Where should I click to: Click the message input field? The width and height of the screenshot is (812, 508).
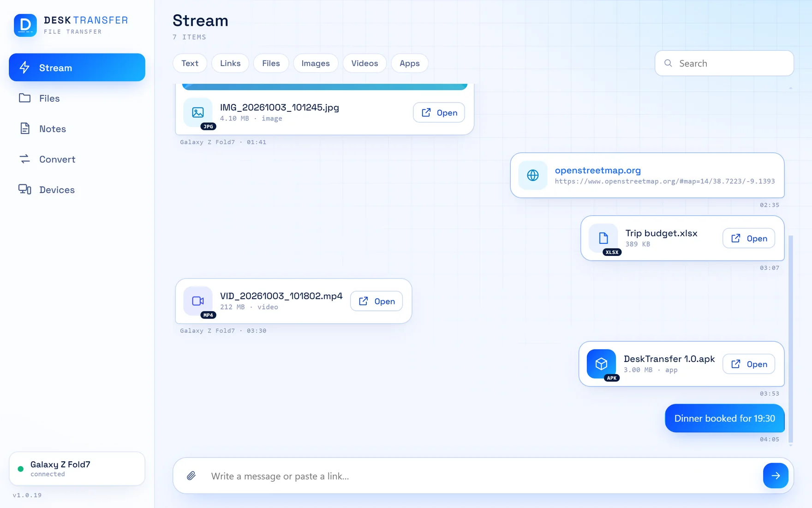pyautogui.click(x=482, y=476)
